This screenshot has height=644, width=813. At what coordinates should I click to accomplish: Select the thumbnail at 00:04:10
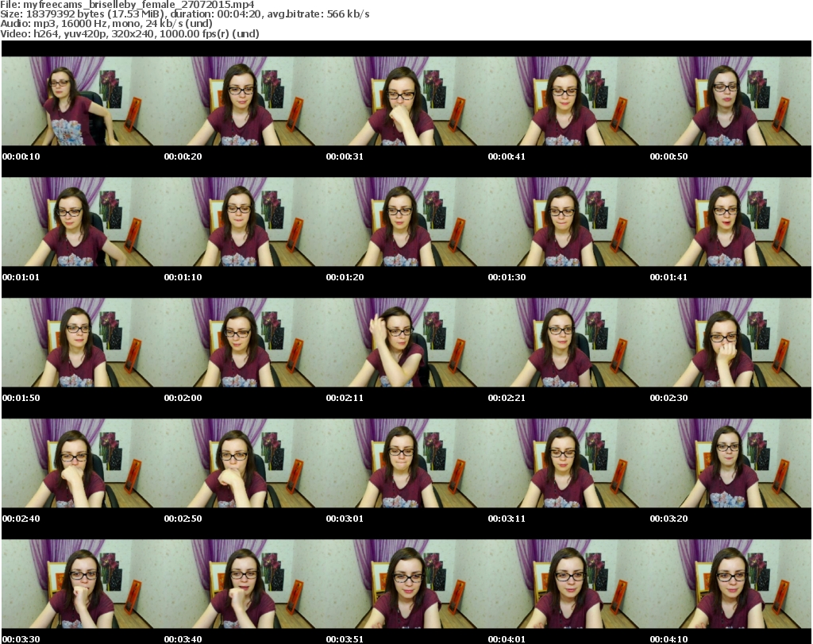click(x=730, y=584)
